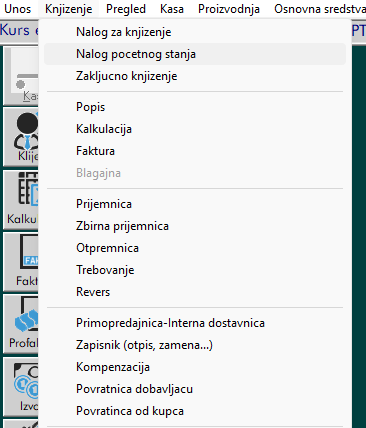Select Povratnica dobavljacu
This screenshot has height=428, width=366.
point(195,389)
